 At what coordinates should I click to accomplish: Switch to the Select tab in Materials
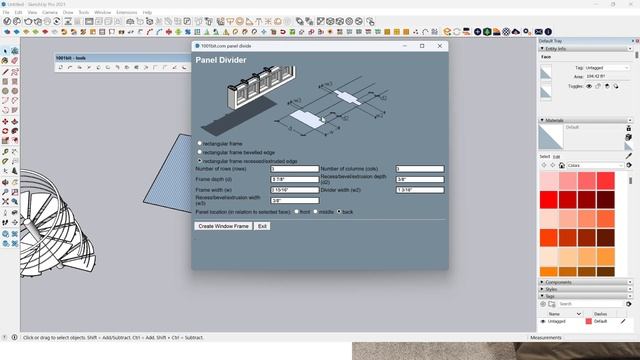coord(545,157)
